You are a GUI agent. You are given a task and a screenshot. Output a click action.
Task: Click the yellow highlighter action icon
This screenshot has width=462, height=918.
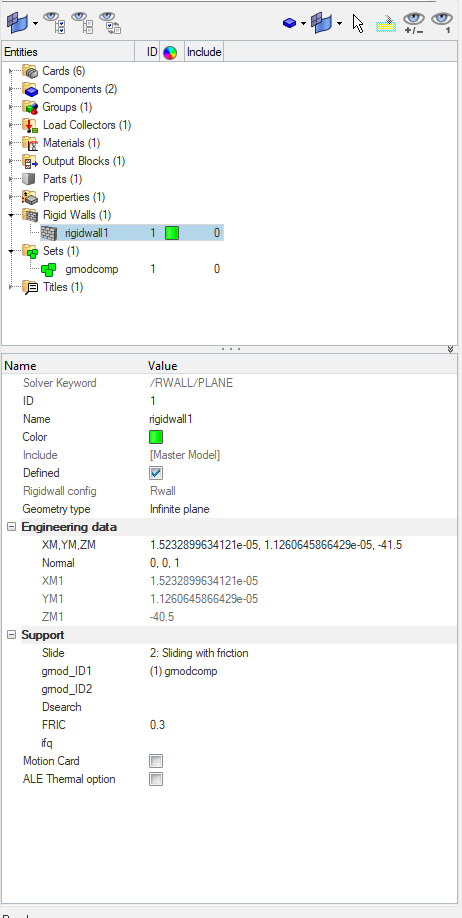[x=386, y=24]
